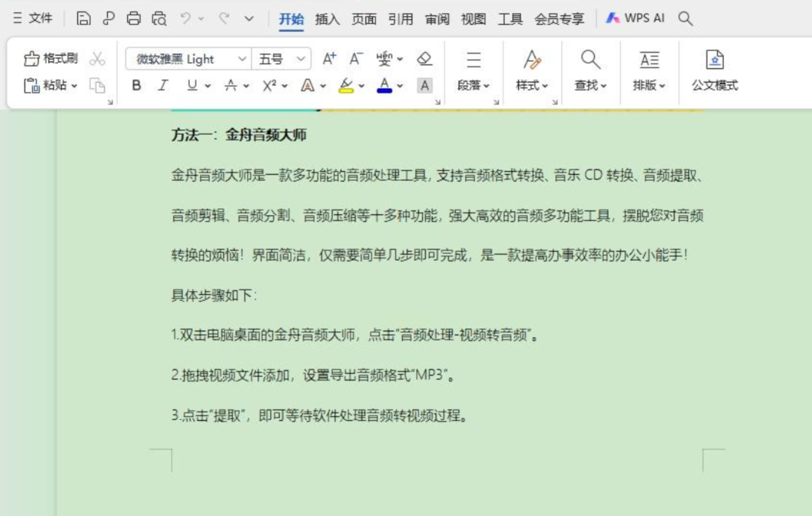Toggle character shading A icon
Image resolution: width=812 pixels, height=516 pixels.
424,86
